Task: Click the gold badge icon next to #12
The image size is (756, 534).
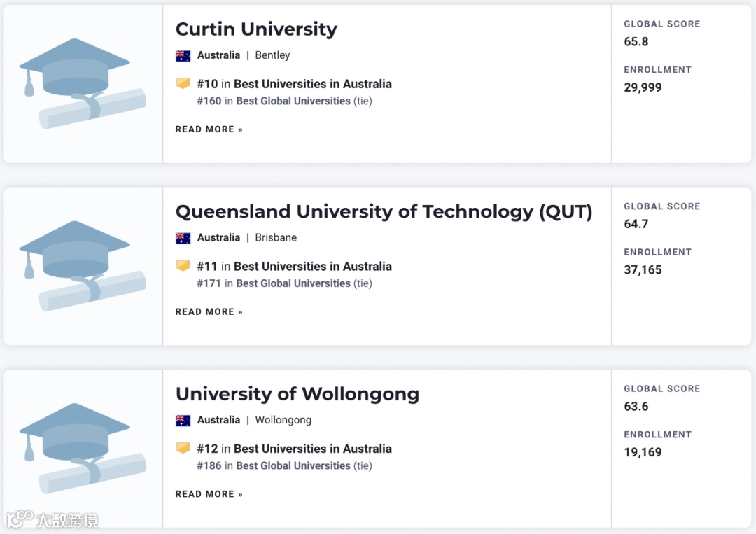Action: tap(183, 448)
